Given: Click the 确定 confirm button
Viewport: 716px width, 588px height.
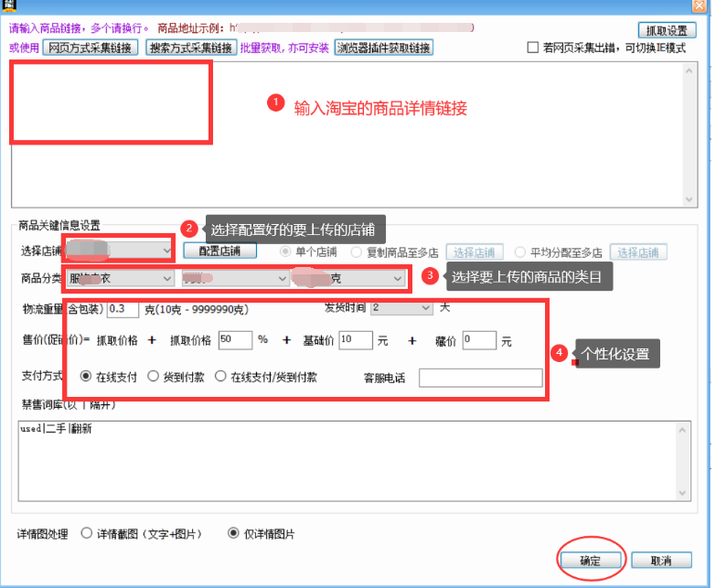Looking at the screenshot, I should 591,561.
